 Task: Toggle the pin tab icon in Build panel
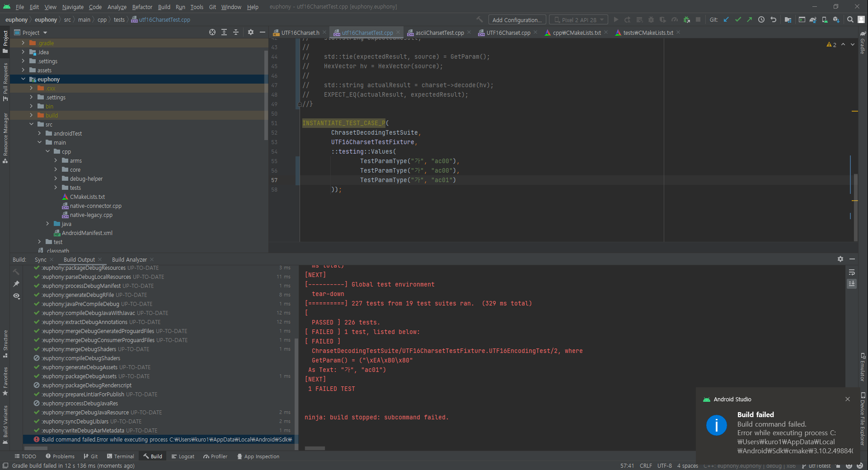point(16,283)
